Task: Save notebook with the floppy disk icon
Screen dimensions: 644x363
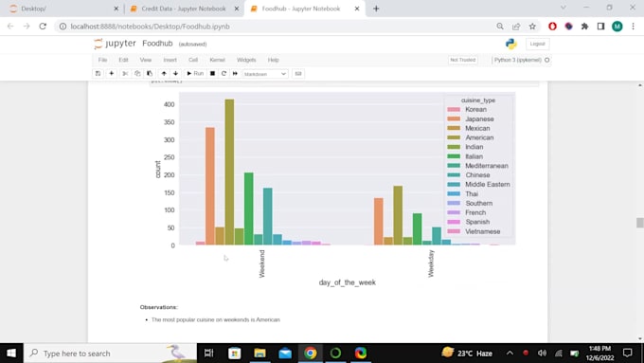Action: [x=98, y=74]
